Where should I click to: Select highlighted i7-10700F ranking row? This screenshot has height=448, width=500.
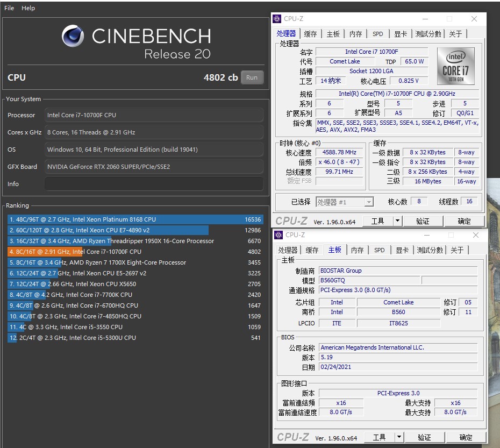pyautogui.click(x=135, y=252)
